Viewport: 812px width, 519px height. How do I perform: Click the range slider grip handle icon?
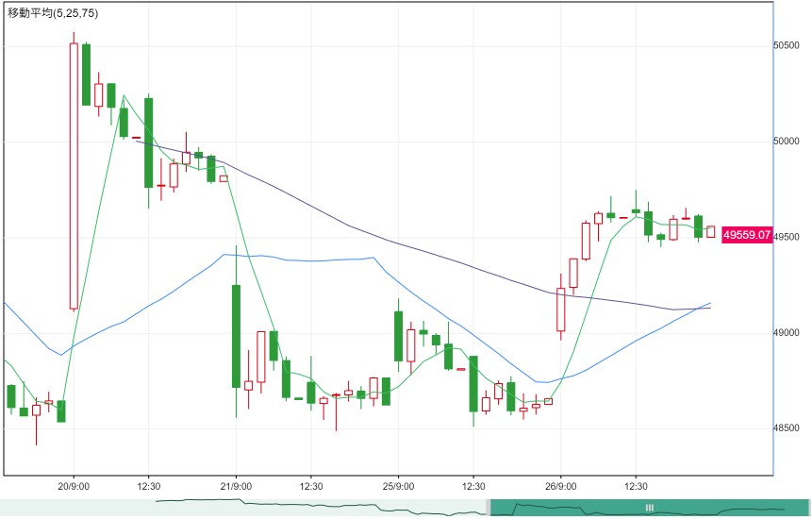coord(650,508)
